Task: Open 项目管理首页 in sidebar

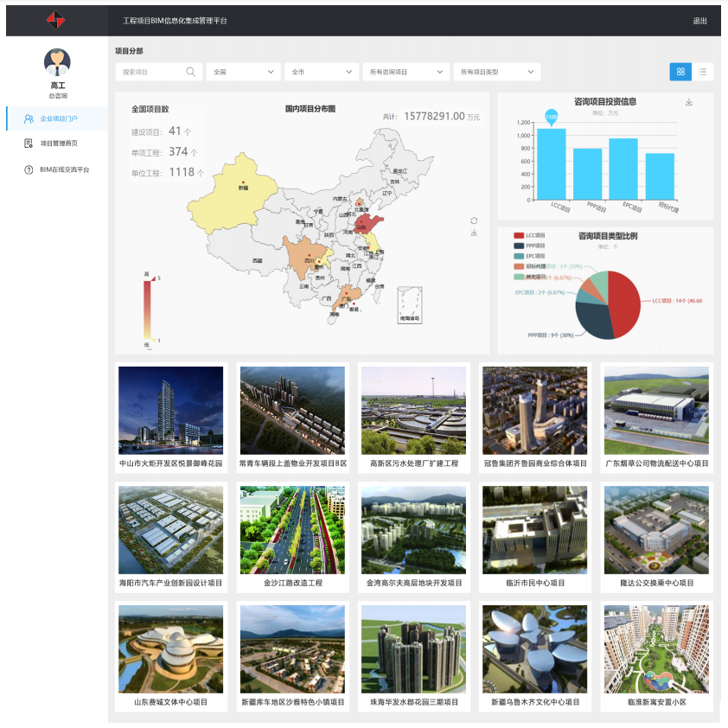Action: (x=58, y=144)
